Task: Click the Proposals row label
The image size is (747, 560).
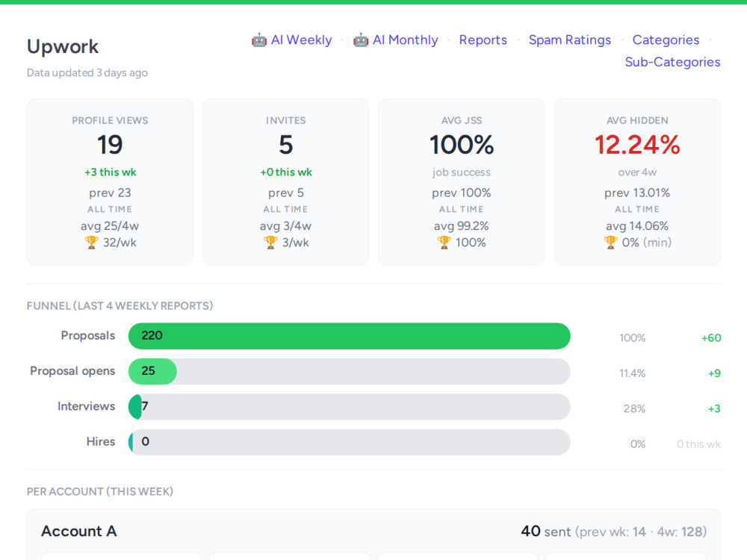Action: 88,336
